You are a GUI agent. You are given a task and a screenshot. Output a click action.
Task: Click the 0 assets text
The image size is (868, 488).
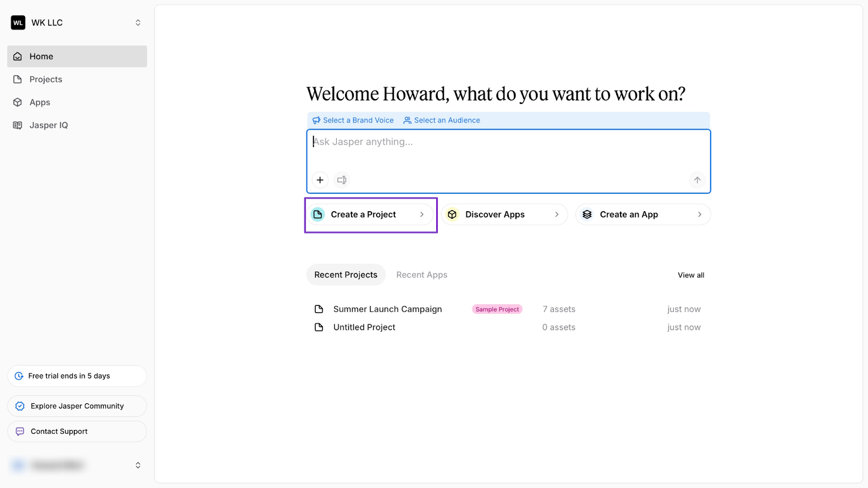(x=559, y=327)
